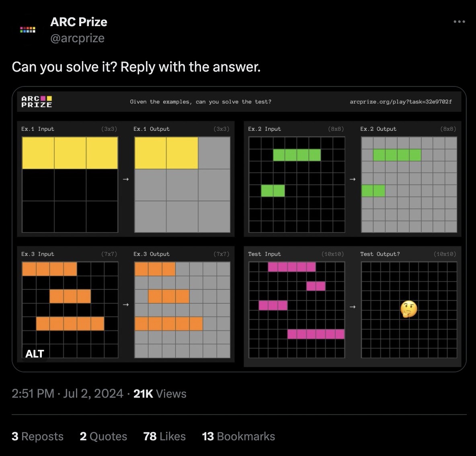Click the ALT badge on the image
Image resolution: width=476 pixels, height=456 pixels.
click(x=35, y=354)
